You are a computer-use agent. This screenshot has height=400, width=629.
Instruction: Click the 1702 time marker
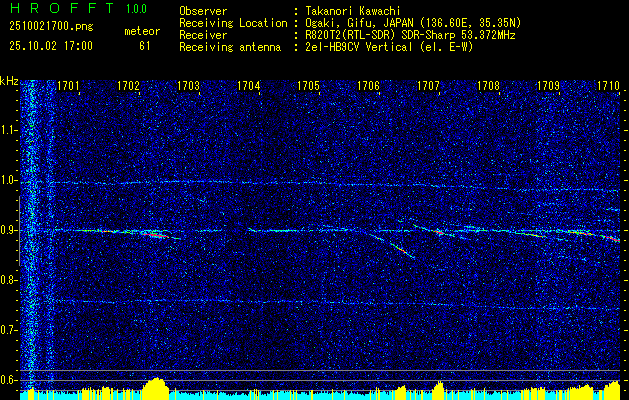pos(128,85)
